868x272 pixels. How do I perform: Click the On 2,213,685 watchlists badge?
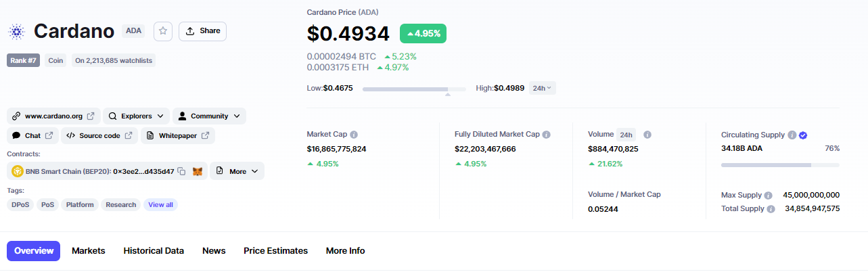(114, 60)
